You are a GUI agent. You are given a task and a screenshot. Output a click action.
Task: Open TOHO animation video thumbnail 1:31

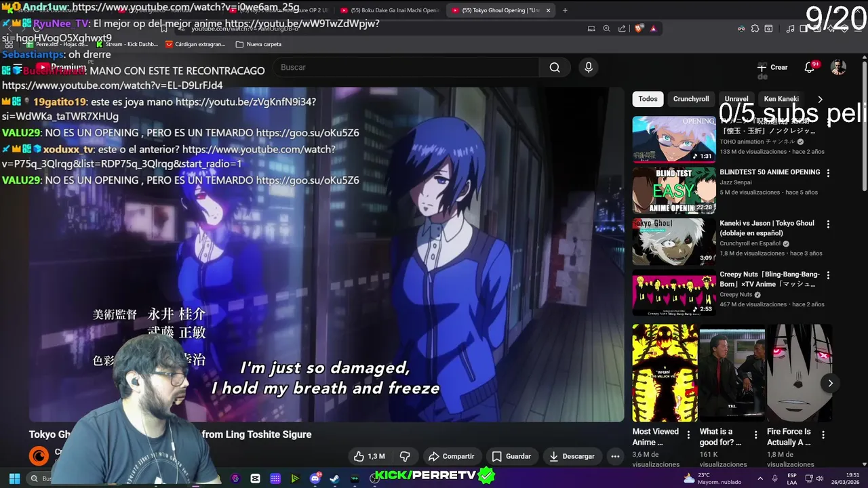coord(674,140)
